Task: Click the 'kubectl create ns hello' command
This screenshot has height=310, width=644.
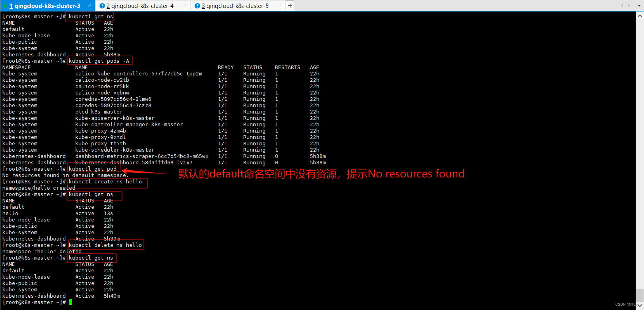Action: tap(105, 181)
